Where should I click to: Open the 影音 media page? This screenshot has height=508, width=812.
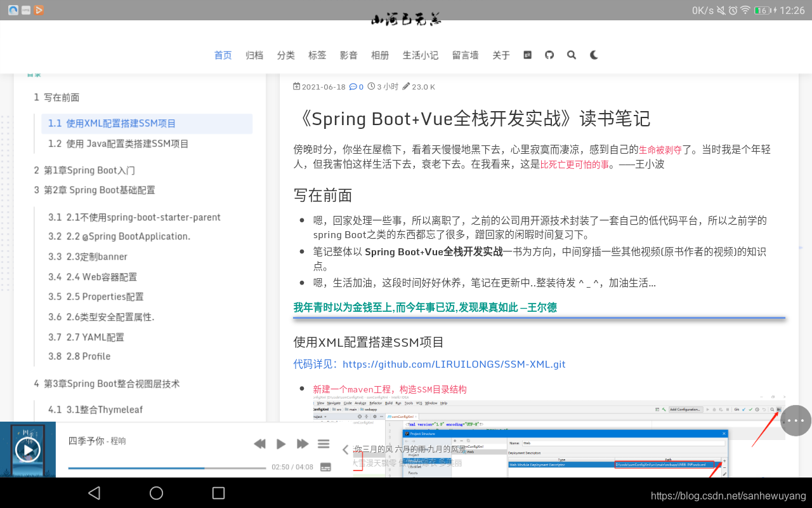[x=349, y=55]
